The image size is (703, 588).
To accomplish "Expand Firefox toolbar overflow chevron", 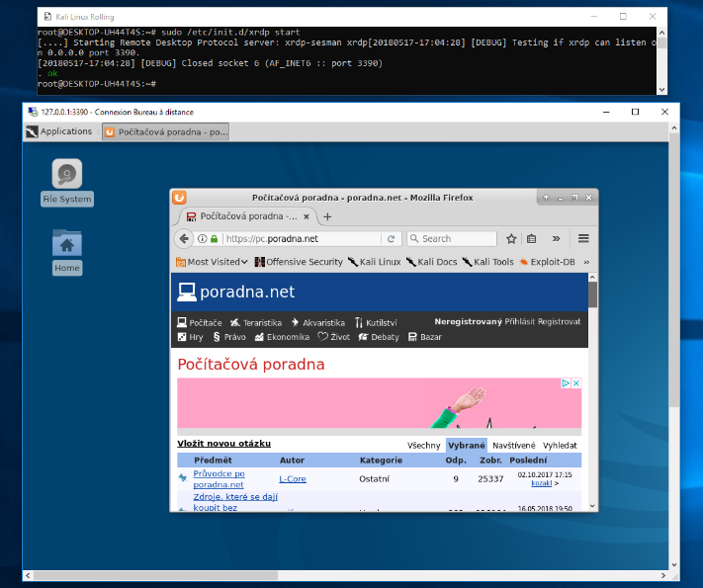I will [x=556, y=239].
